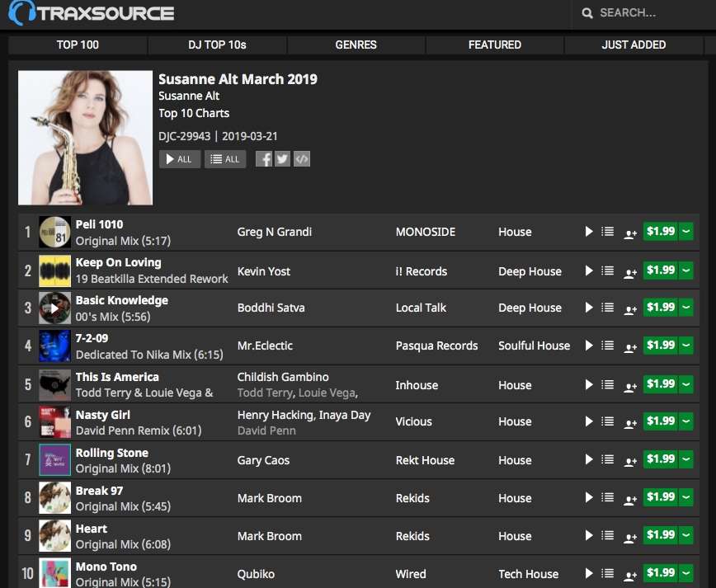Open artist Childish Gambino
716x588 pixels.
click(283, 377)
